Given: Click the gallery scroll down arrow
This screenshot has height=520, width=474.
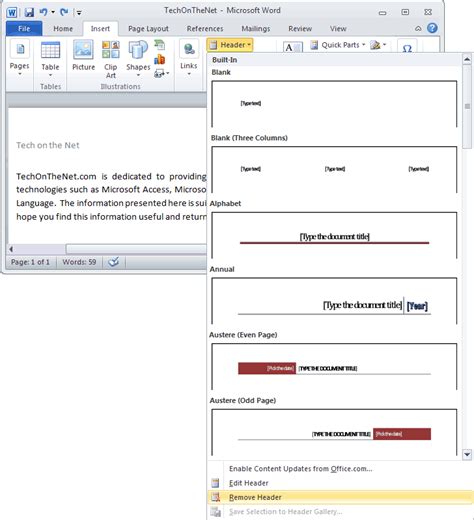Looking at the screenshot, I should (x=467, y=454).
